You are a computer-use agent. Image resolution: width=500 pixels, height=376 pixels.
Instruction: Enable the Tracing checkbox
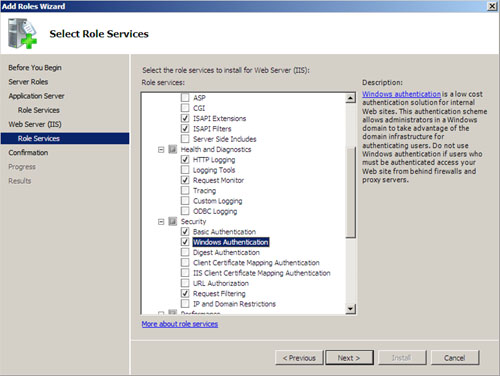pos(185,191)
